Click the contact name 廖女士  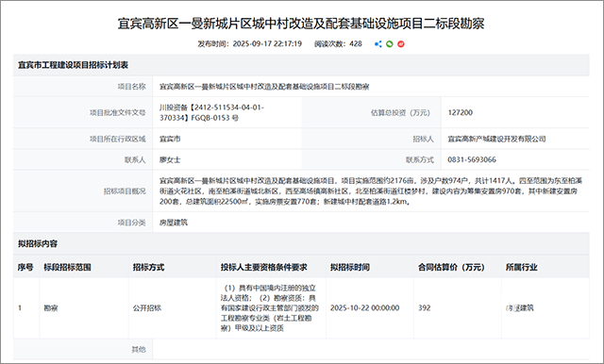pyautogui.click(x=170, y=159)
